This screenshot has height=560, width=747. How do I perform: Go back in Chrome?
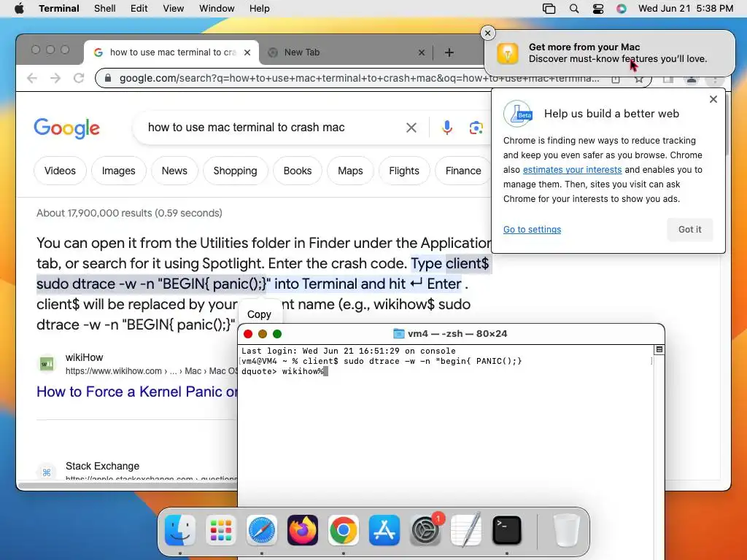32,78
